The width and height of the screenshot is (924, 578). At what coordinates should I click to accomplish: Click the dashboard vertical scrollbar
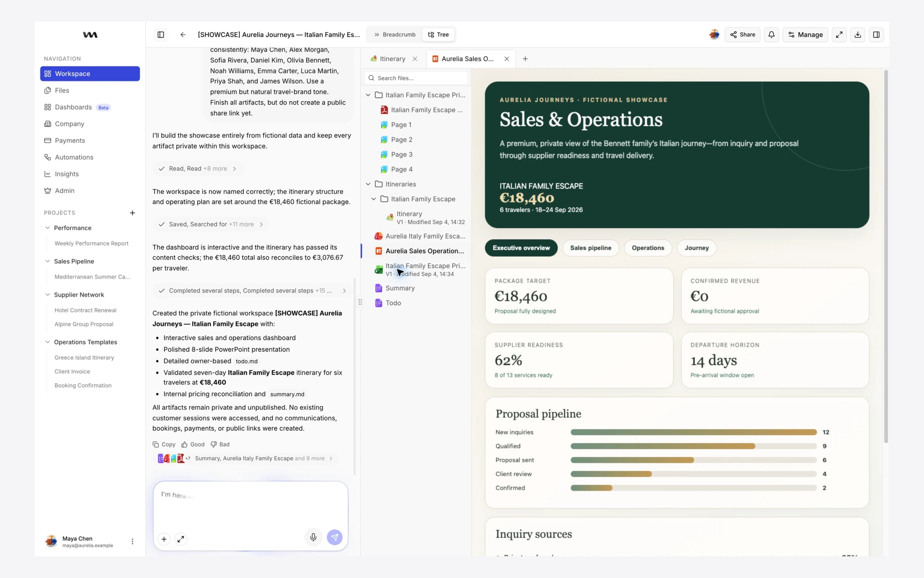(x=886, y=256)
